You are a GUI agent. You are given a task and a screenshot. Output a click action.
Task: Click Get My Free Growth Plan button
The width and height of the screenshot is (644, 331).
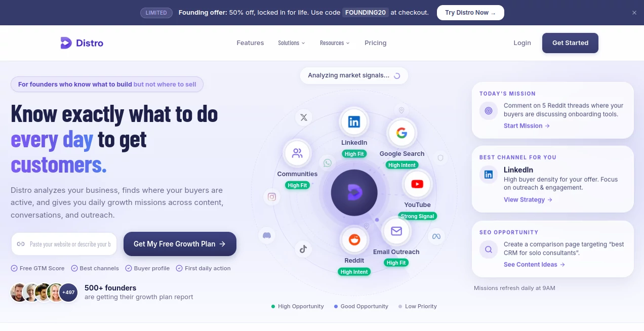tap(180, 244)
